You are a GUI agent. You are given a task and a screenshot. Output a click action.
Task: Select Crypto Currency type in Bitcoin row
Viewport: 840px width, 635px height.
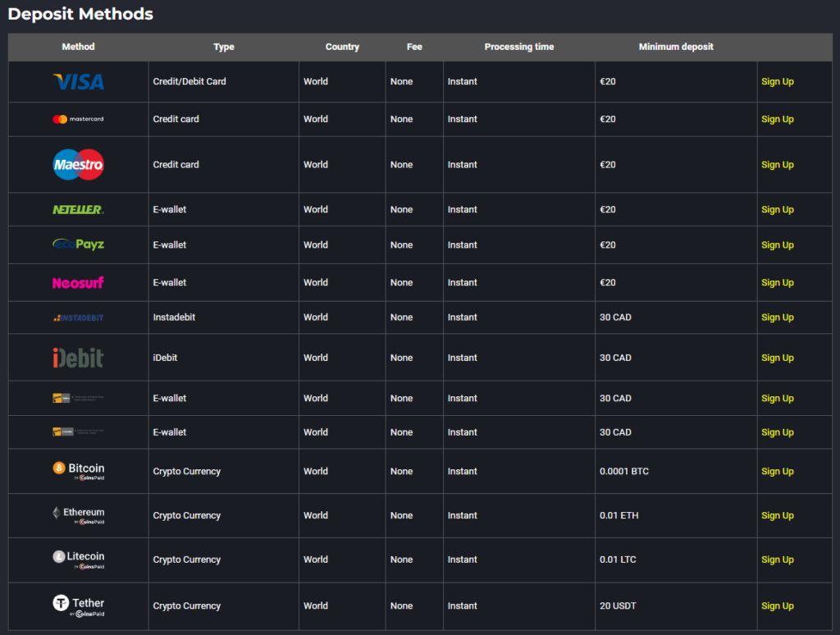(187, 472)
